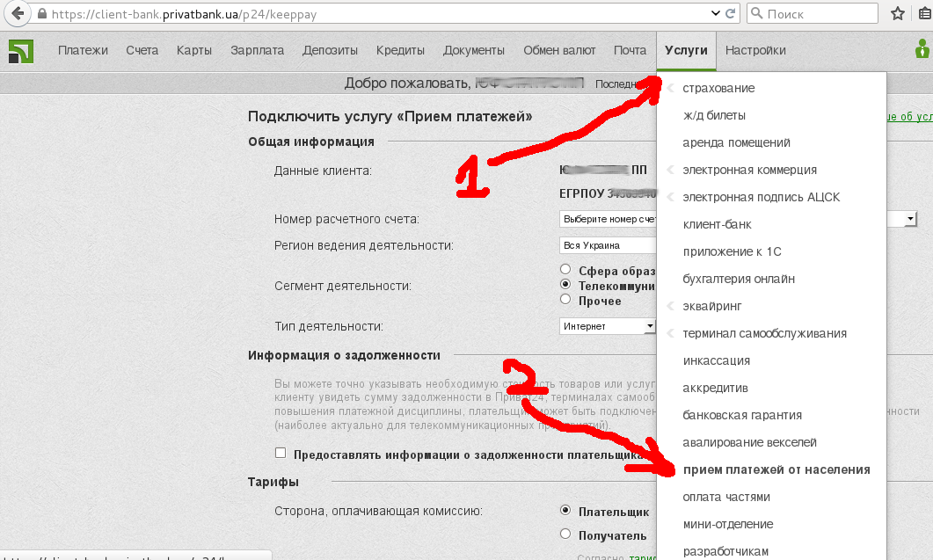Screen dimensions: 933x560
Task: Click the bookmark star icon
Action: tap(898, 14)
